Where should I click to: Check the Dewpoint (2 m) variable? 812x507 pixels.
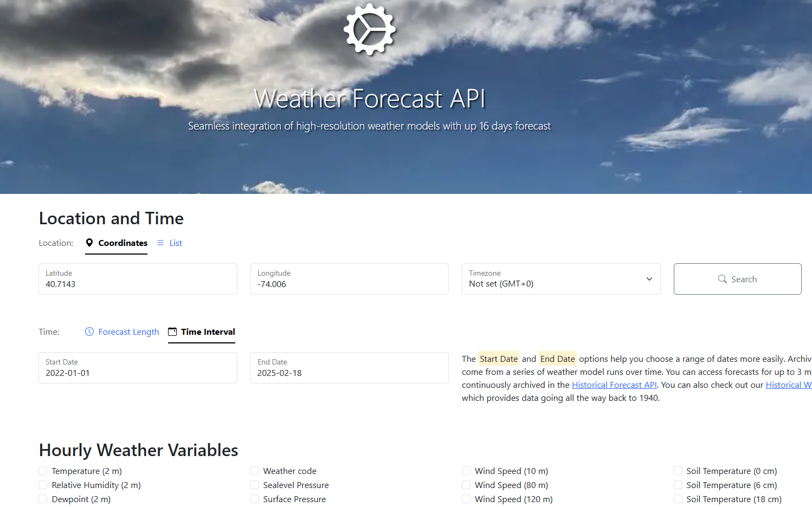pyautogui.click(x=43, y=499)
